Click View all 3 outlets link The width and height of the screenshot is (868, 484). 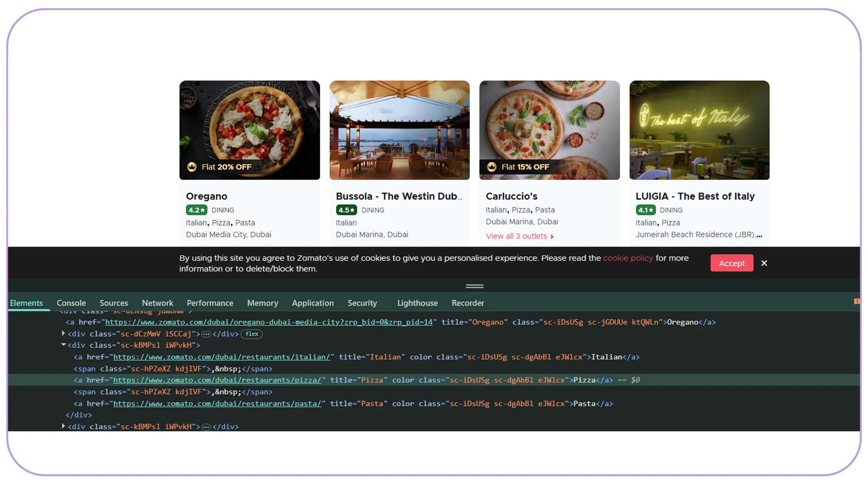516,236
